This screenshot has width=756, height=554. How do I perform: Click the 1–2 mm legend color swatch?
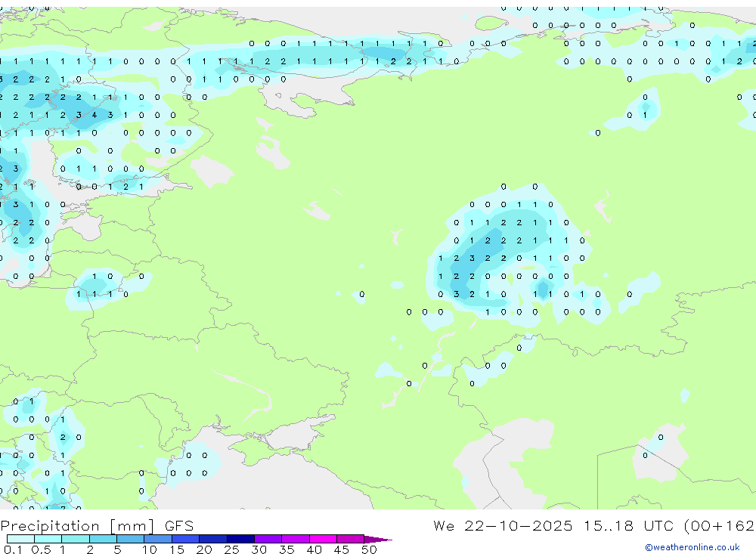76,539
